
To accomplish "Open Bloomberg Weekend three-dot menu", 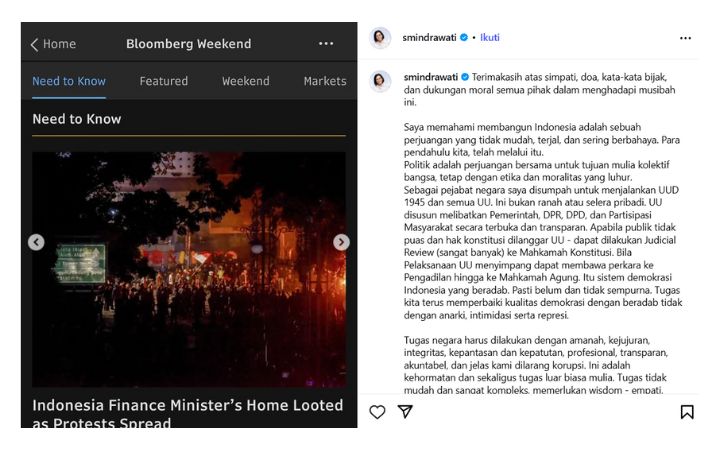I will 326,44.
